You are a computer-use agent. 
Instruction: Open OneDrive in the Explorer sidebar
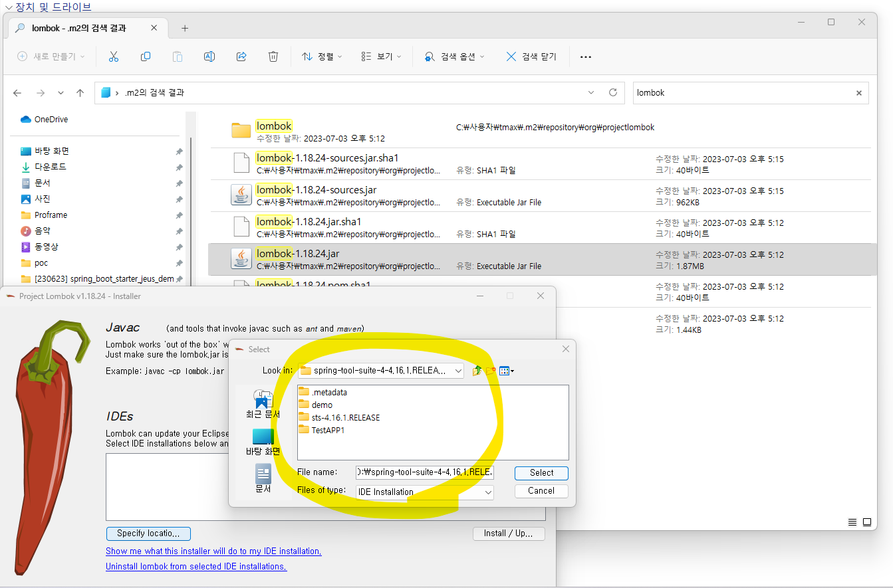[x=44, y=120]
